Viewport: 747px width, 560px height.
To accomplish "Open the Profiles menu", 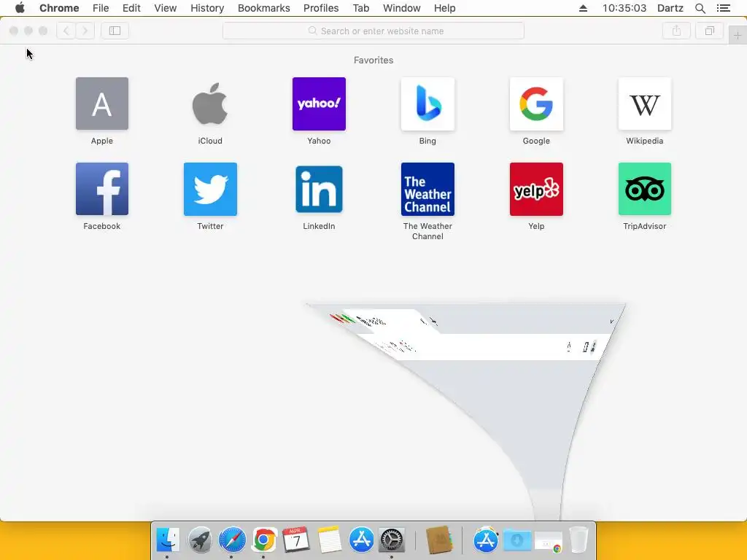I will [x=321, y=8].
